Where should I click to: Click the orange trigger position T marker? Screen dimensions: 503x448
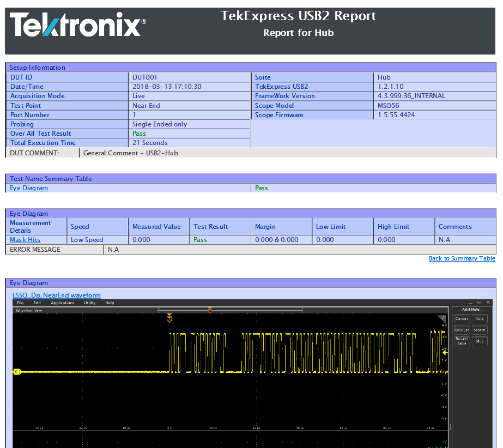tap(169, 318)
